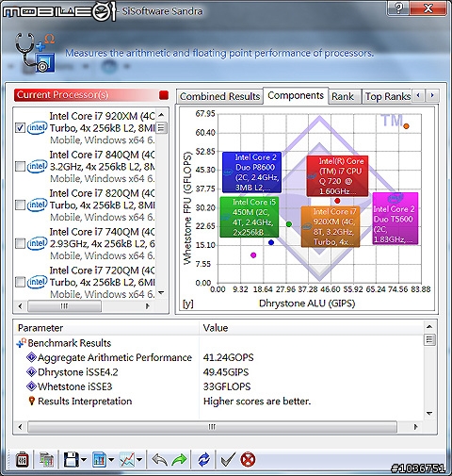Click the checkmark OK icon

(x=228, y=460)
